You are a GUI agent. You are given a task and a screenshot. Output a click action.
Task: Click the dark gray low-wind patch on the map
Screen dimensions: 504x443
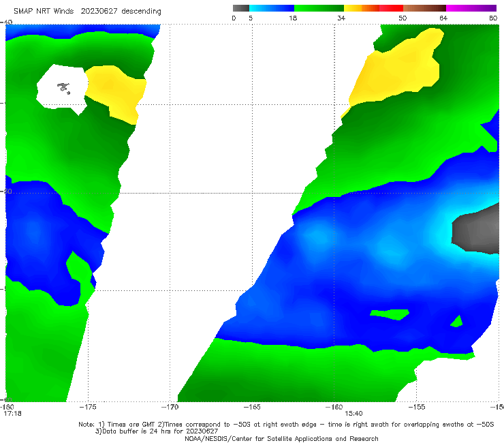click(x=477, y=230)
